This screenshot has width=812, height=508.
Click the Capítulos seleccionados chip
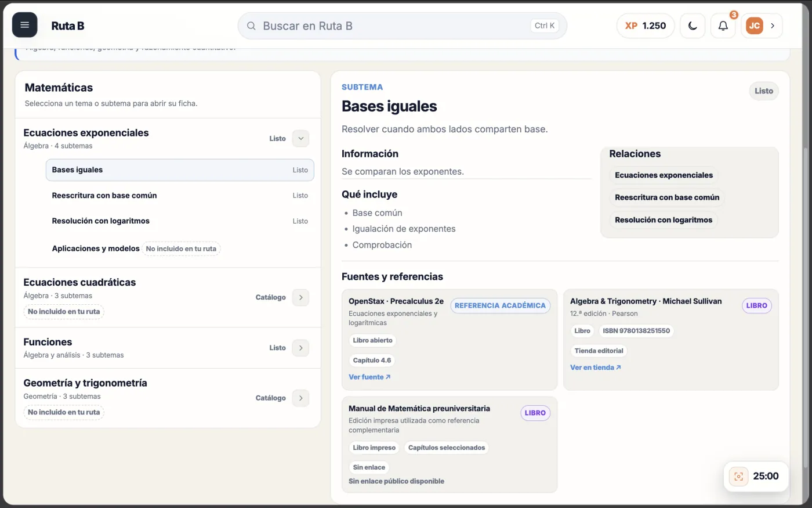click(x=447, y=448)
